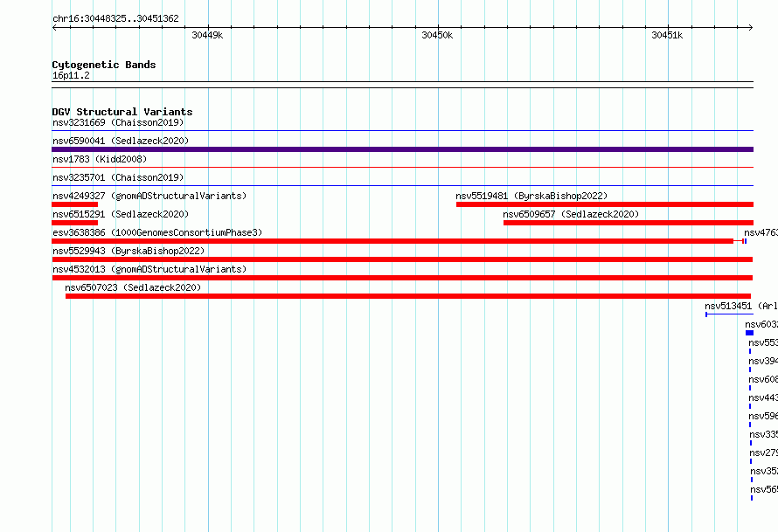The width and height of the screenshot is (778, 532).
Task: Click the chr16:30448325..30451362 coordinate label
Action: pos(115,18)
